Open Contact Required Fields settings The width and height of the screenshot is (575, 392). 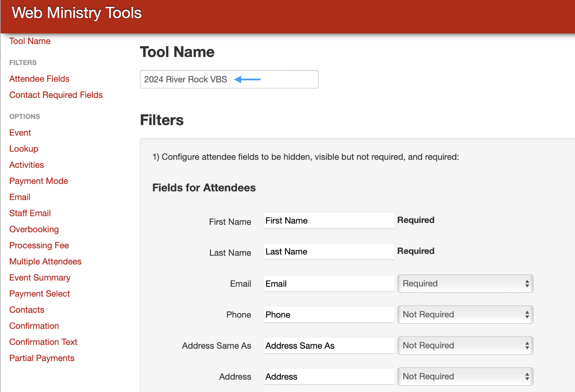coord(56,95)
